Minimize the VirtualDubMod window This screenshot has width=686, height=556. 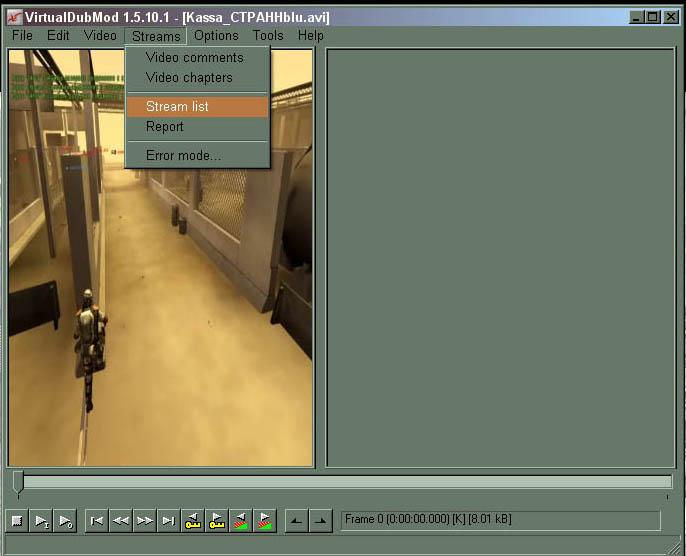click(637, 17)
